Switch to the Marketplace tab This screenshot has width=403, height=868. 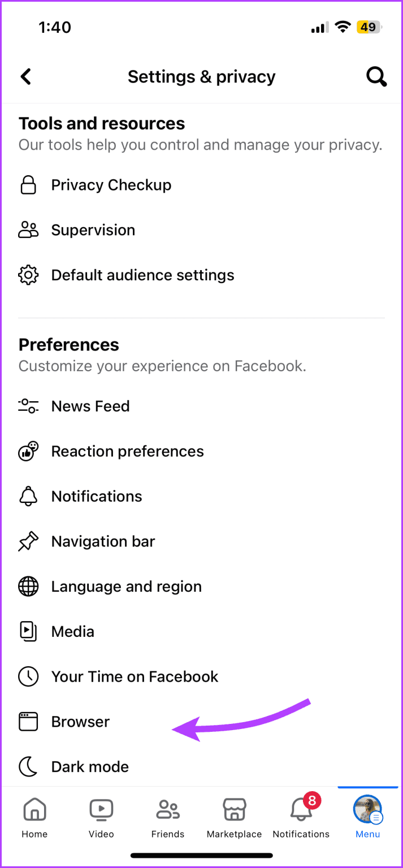pyautogui.click(x=234, y=817)
